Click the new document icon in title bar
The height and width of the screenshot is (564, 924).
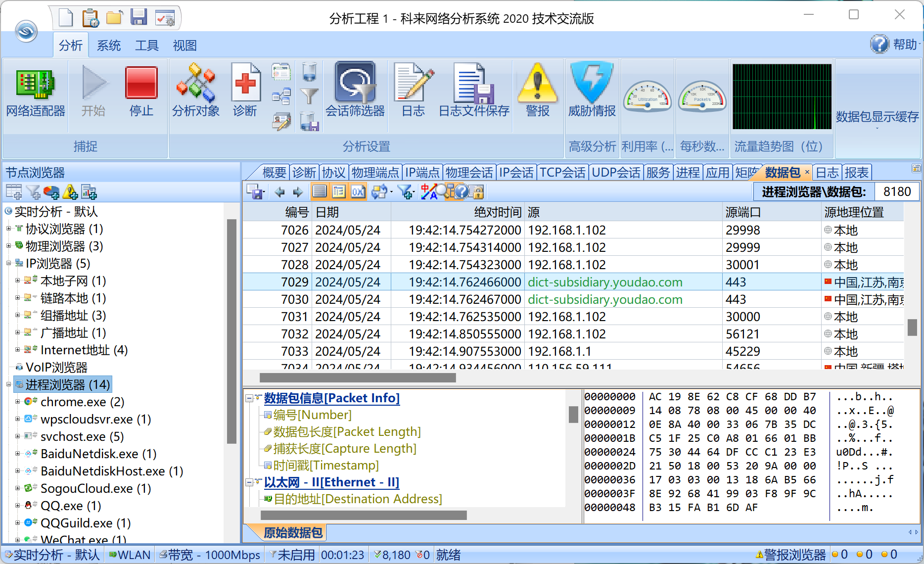pos(66,18)
